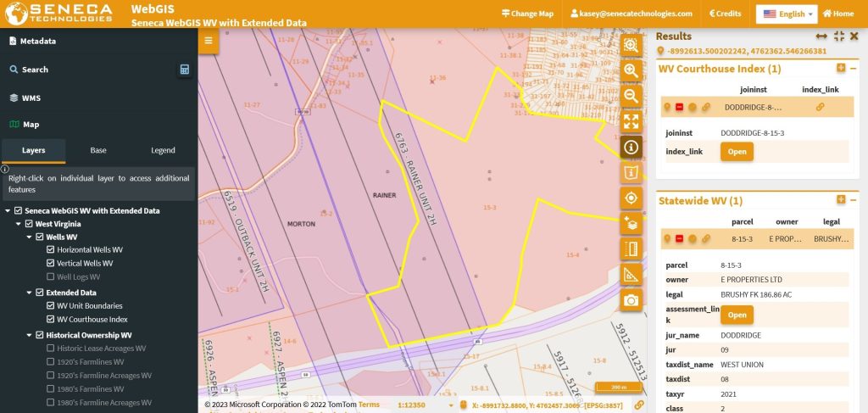Collapse Historical Ownership WV group arrow
Image resolution: width=868 pixels, height=413 pixels.
click(29, 335)
